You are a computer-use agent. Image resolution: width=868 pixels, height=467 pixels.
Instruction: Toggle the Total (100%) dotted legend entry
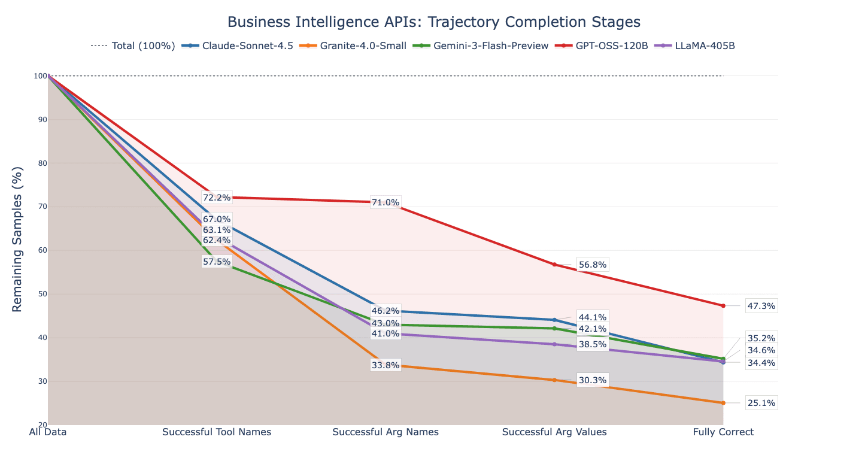coord(133,46)
